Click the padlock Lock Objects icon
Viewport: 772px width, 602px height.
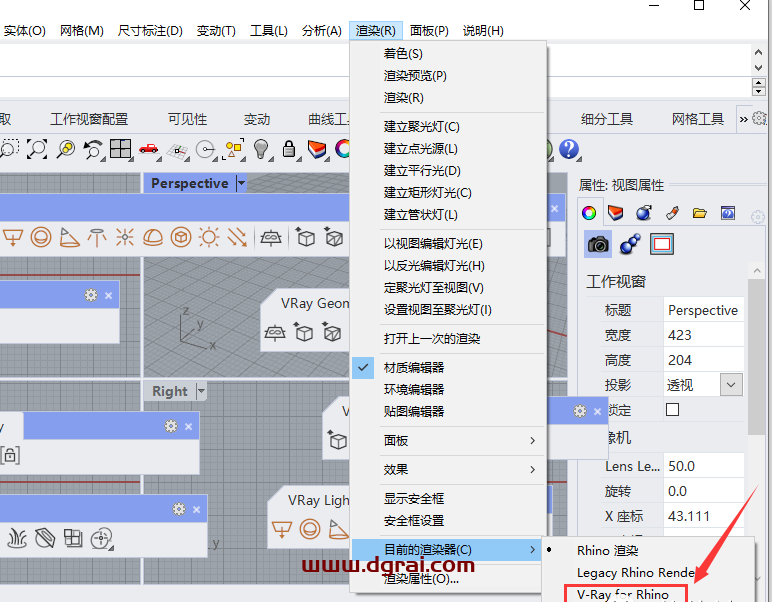pos(289,149)
